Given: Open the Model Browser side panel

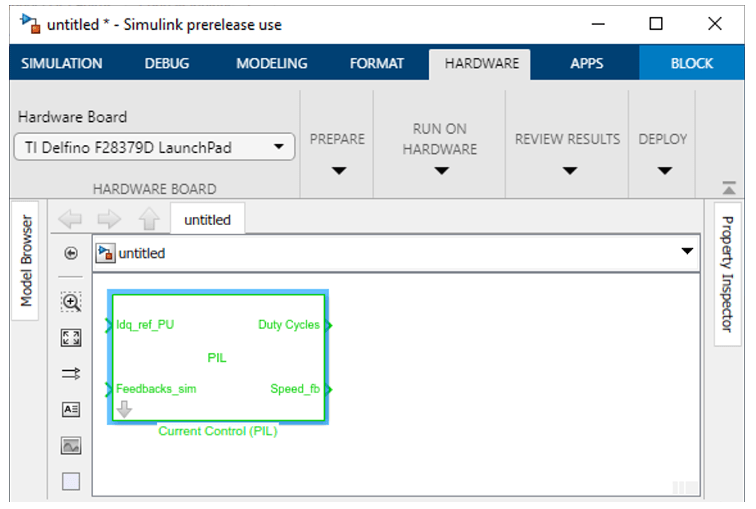Looking at the screenshot, I should tap(28, 261).
